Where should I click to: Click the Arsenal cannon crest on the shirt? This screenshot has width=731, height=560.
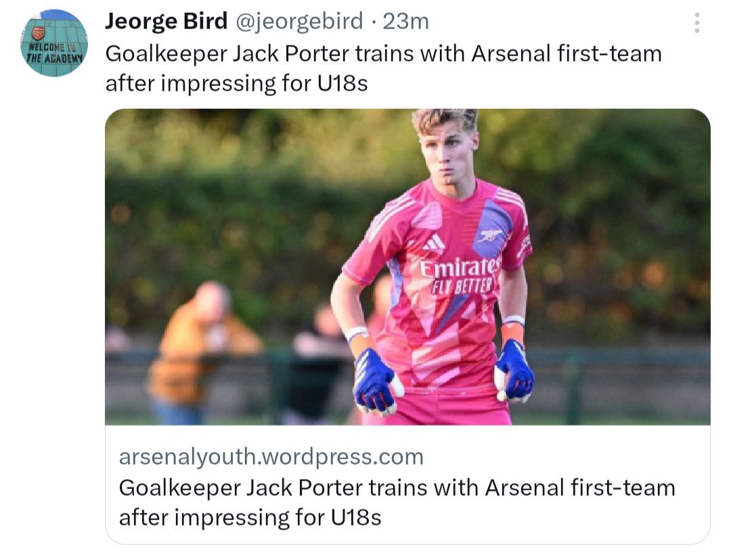[491, 235]
